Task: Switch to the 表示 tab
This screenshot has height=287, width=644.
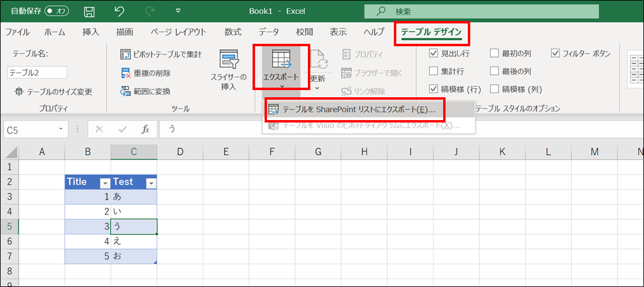Action: [x=338, y=32]
